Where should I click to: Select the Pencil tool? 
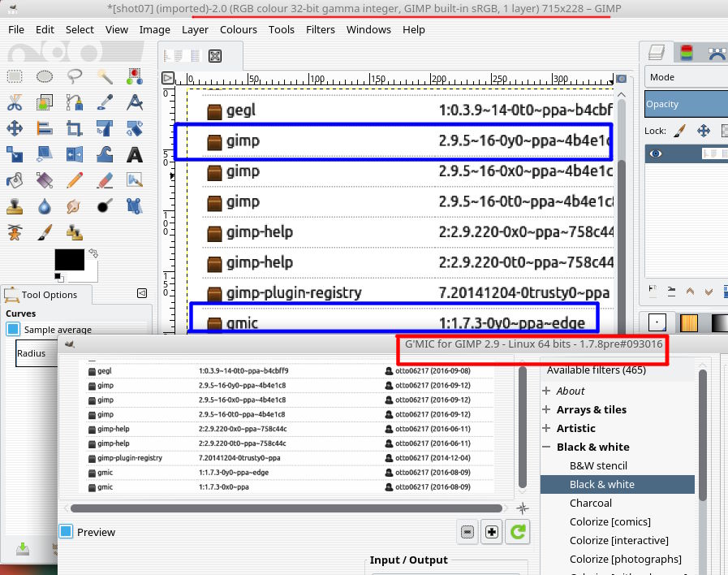[x=75, y=180]
